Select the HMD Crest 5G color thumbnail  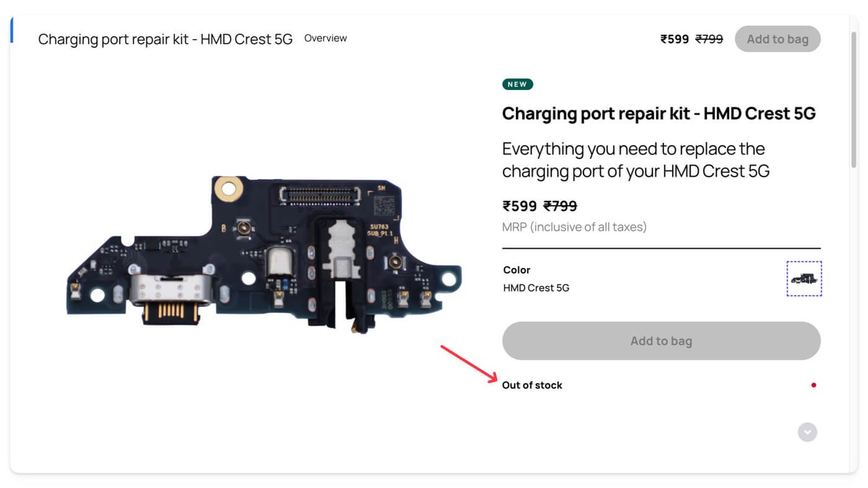click(804, 278)
